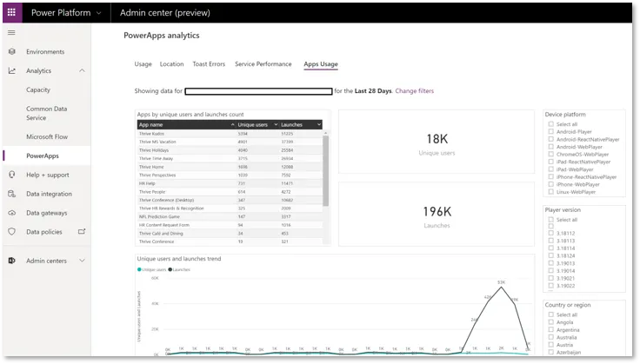Select the Apps Usage tab

point(321,64)
